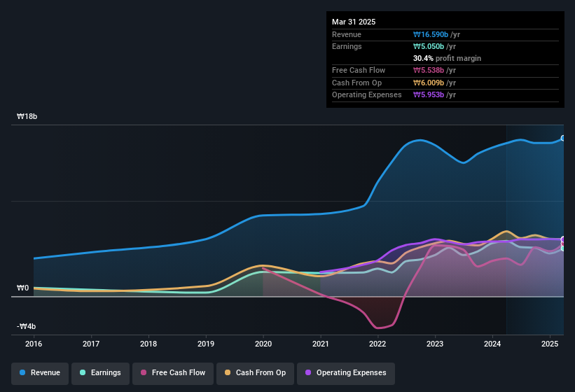
Task: Click the orange Cash From Op legend dot
Action: pyautogui.click(x=228, y=372)
